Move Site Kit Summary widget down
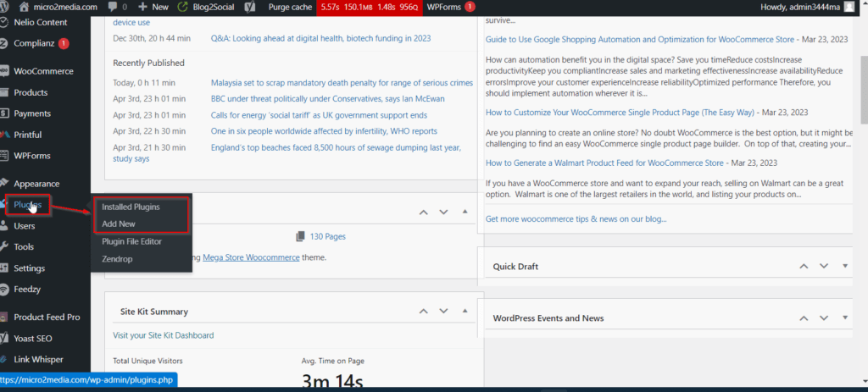868x392 pixels. click(x=443, y=312)
